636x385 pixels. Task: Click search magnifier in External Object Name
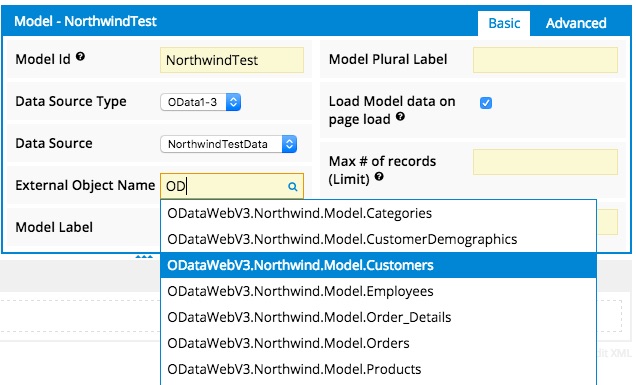(x=292, y=187)
